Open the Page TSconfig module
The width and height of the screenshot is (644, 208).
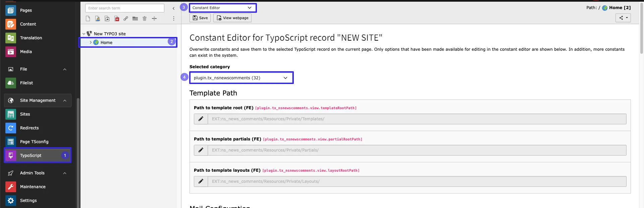(38, 141)
